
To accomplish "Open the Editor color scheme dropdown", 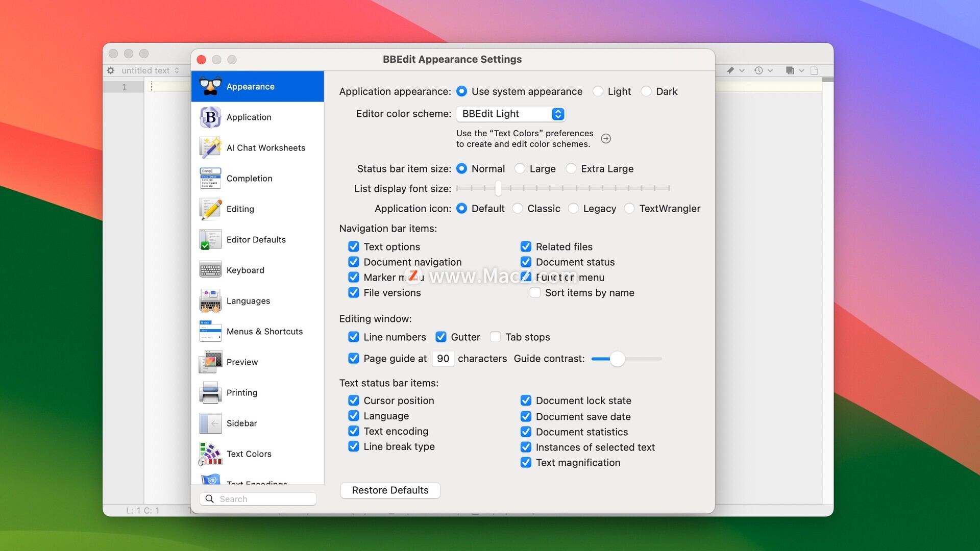I will pyautogui.click(x=510, y=114).
